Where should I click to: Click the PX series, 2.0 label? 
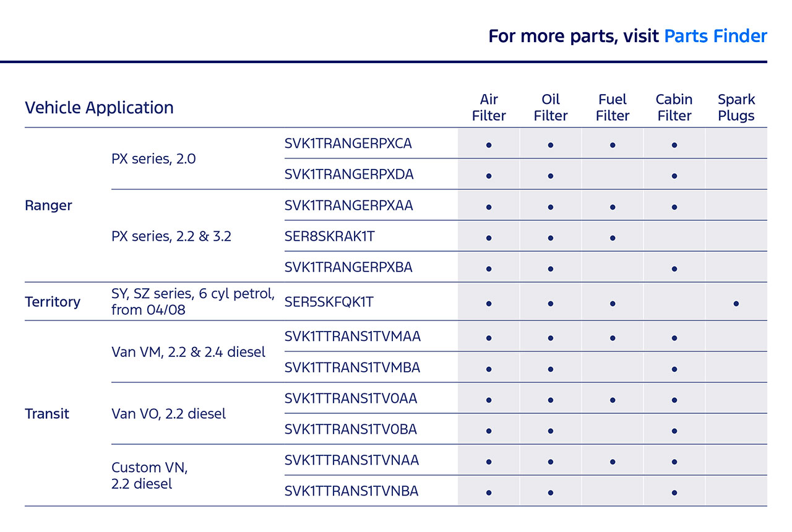[x=153, y=159]
